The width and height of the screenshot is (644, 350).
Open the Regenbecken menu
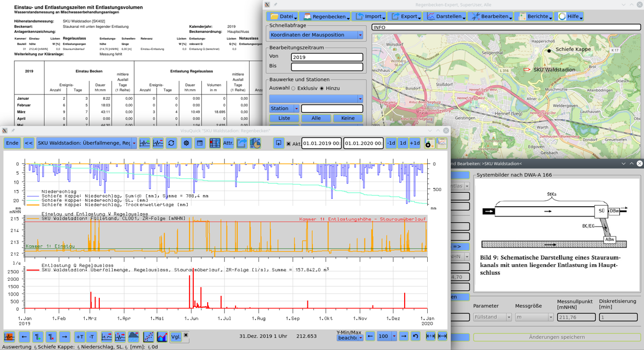pos(326,17)
